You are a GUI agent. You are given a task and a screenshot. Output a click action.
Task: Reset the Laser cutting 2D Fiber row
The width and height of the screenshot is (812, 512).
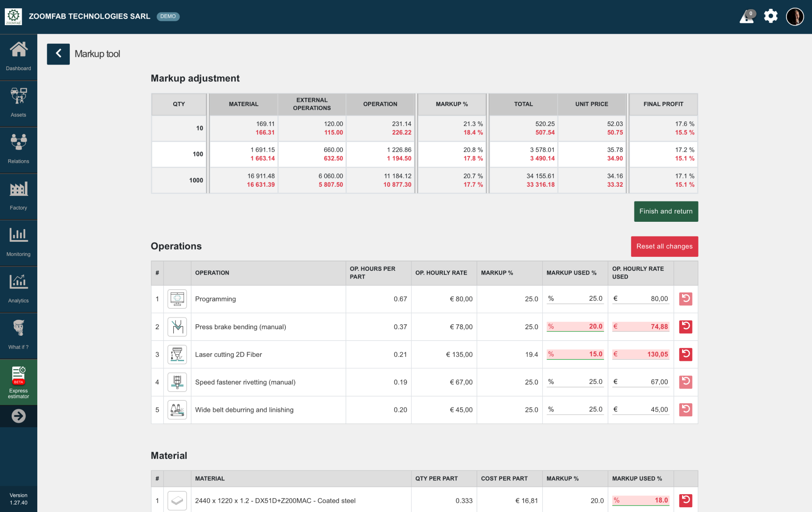(x=685, y=354)
